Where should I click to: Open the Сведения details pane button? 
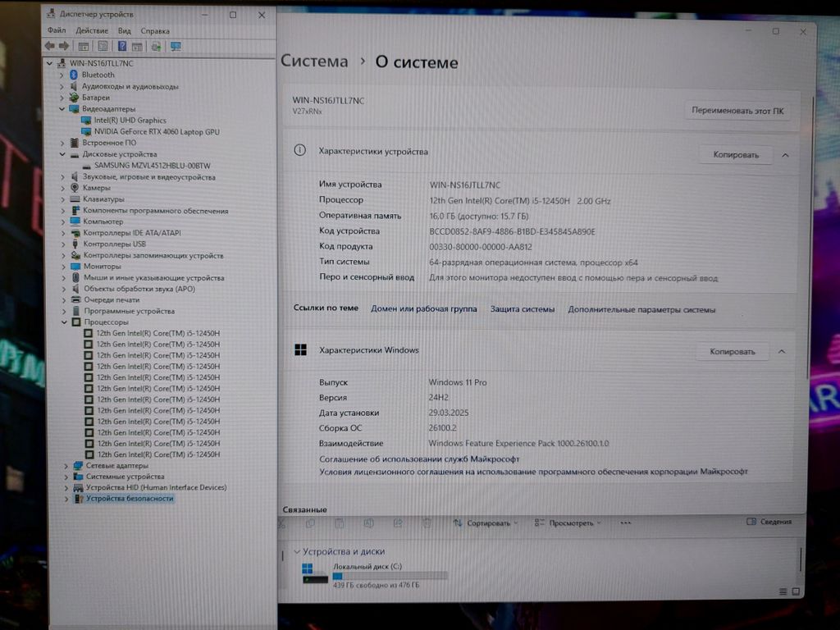(x=769, y=522)
